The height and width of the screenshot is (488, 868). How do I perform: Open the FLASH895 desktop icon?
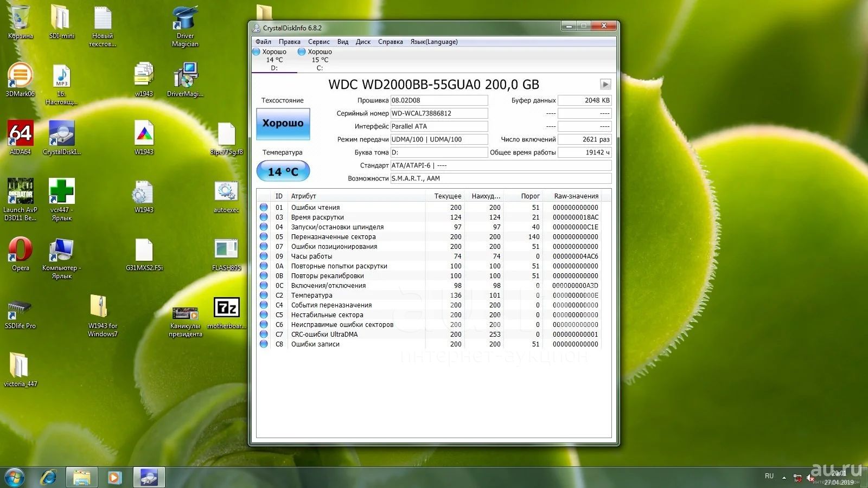pos(226,254)
